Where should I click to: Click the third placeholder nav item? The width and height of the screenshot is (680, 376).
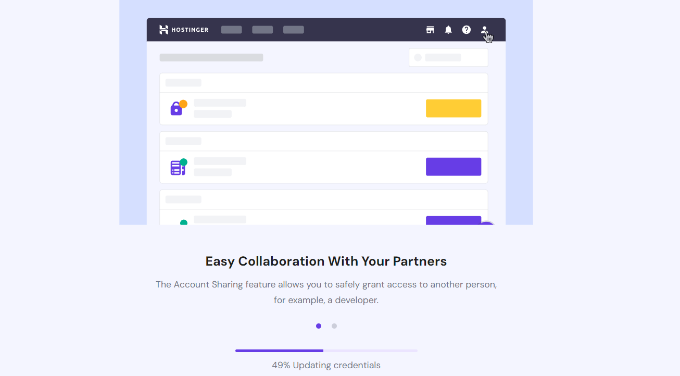pyautogui.click(x=294, y=29)
